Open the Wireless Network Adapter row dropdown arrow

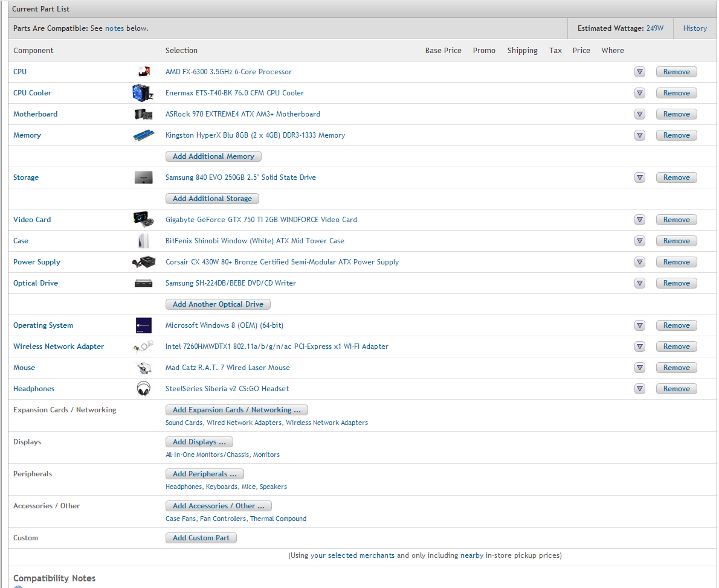[640, 347]
